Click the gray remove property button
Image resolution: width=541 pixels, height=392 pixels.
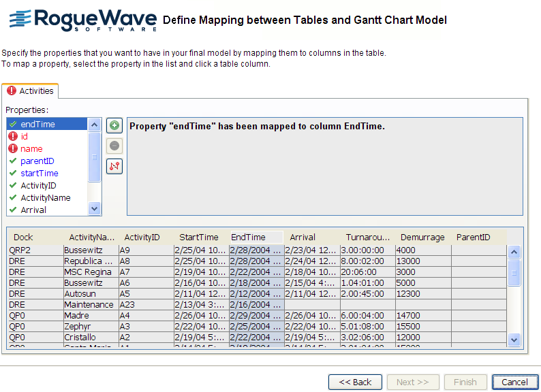point(114,146)
